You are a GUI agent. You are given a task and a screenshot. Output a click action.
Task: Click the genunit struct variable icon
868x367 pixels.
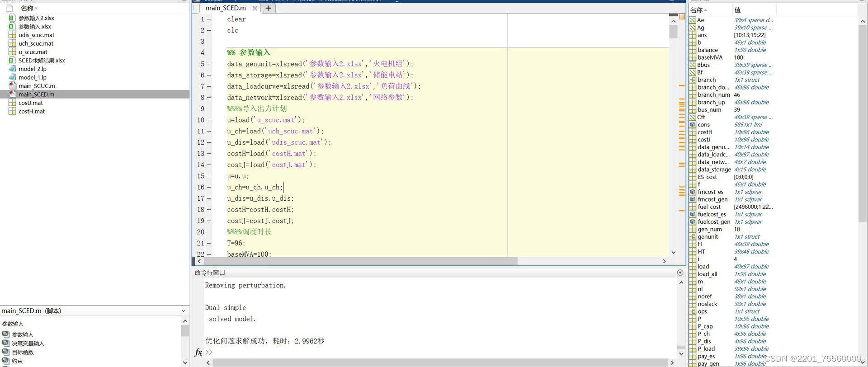pyautogui.click(x=693, y=236)
